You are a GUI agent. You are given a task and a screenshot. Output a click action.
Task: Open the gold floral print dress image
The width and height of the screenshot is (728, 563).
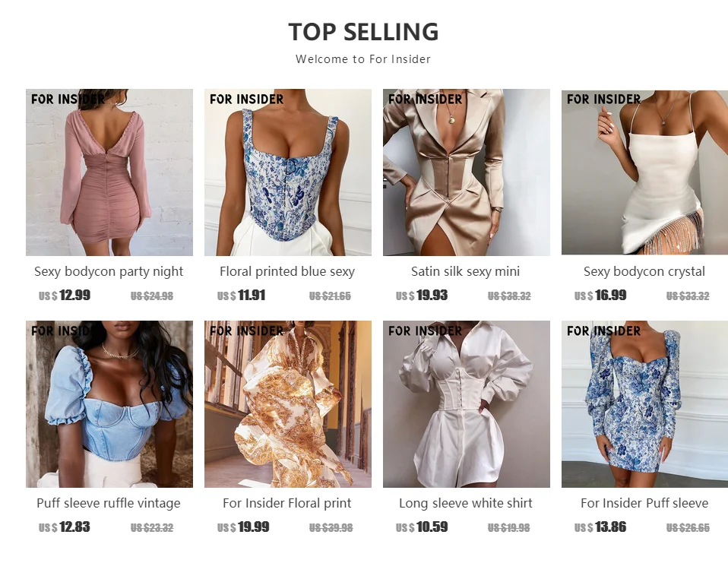coord(288,403)
